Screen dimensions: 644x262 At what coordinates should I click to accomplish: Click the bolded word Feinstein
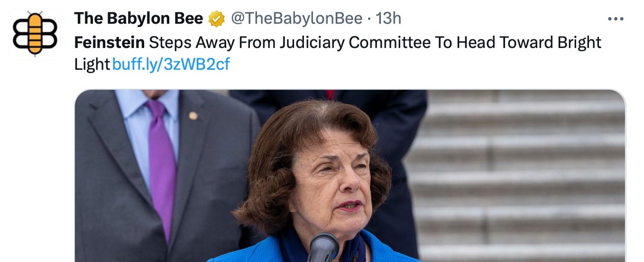coord(109,43)
